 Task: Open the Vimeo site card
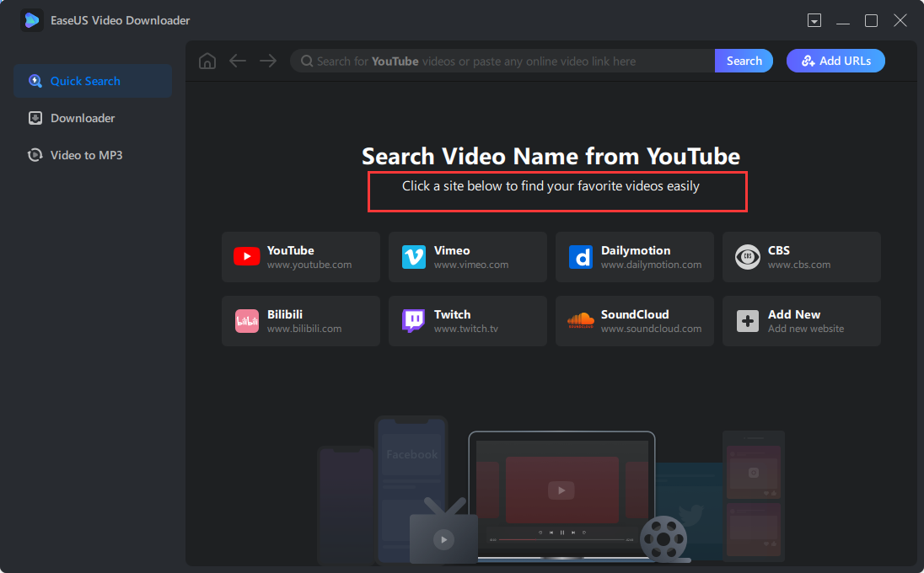467,256
